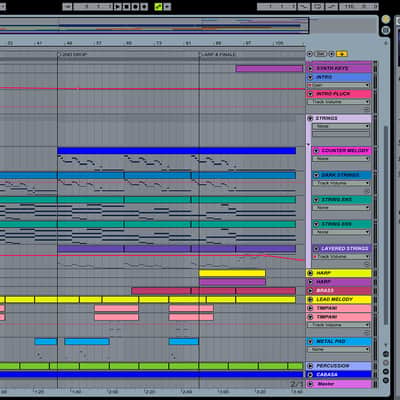Unfold the purple HARP track
Screen dimensions: 400x400
click(310, 282)
